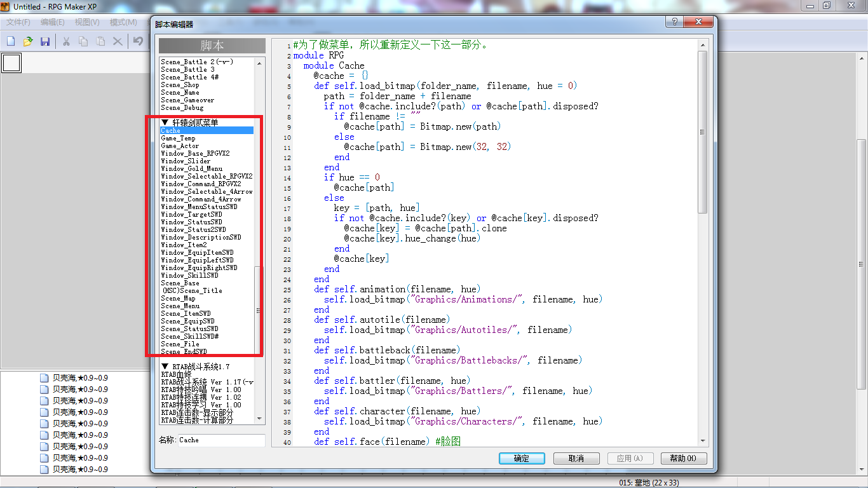The height and width of the screenshot is (488, 868).
Task: Open the 模式(M) menu
Action: pos(123,22)
